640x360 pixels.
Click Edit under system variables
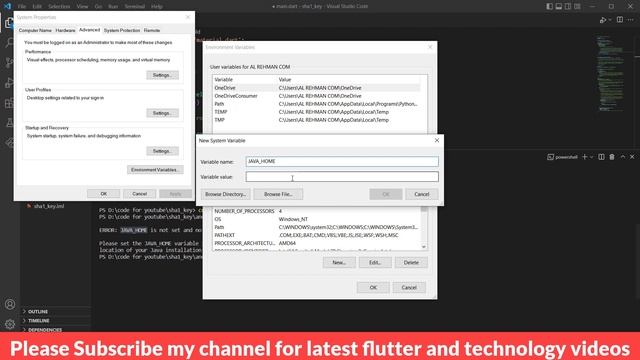click(x=375, y=262)
